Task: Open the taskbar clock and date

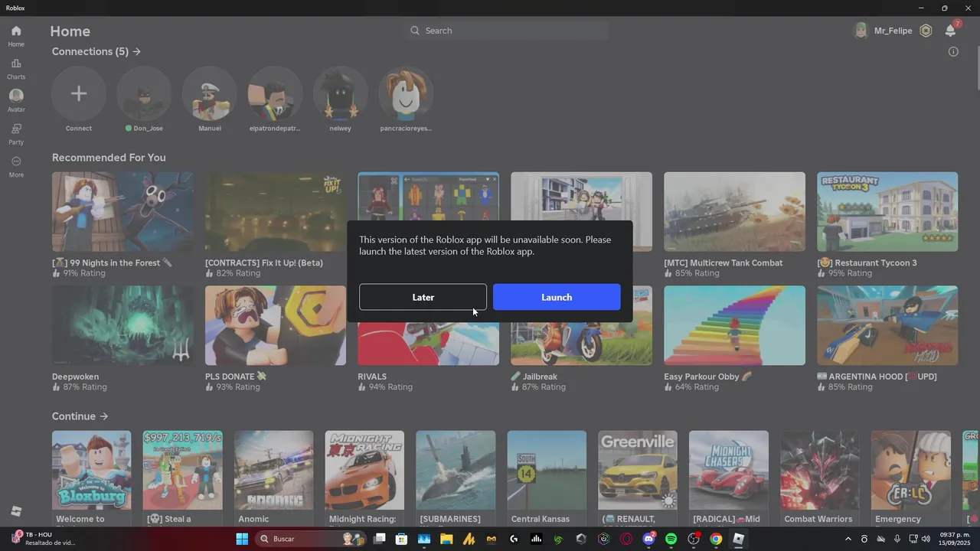Action: point(955,539)
